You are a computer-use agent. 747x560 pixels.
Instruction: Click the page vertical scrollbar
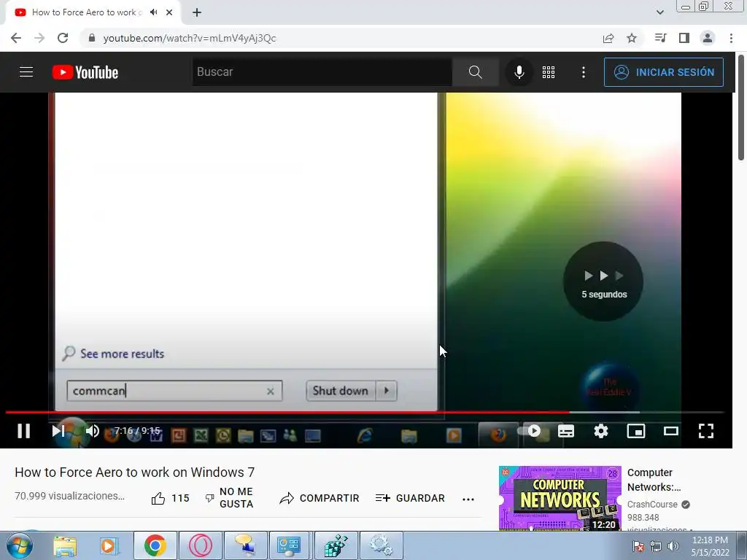741,108
